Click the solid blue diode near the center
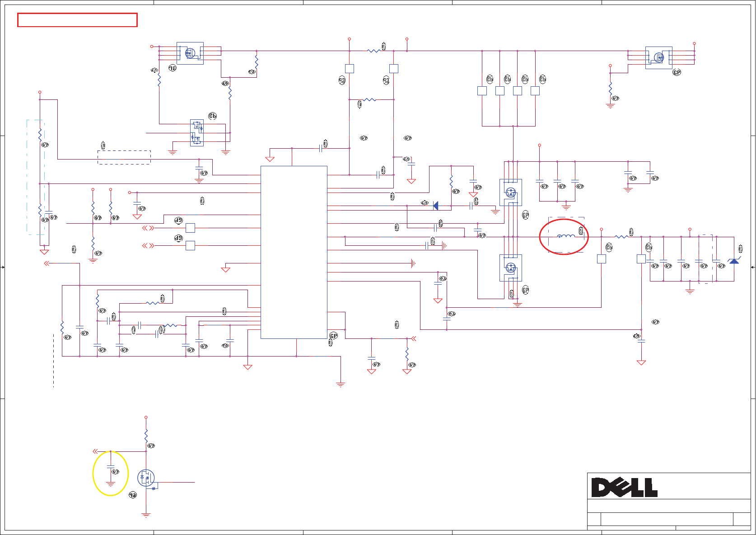The height and width of the screenshot is (535, 756). click(436, 206)
